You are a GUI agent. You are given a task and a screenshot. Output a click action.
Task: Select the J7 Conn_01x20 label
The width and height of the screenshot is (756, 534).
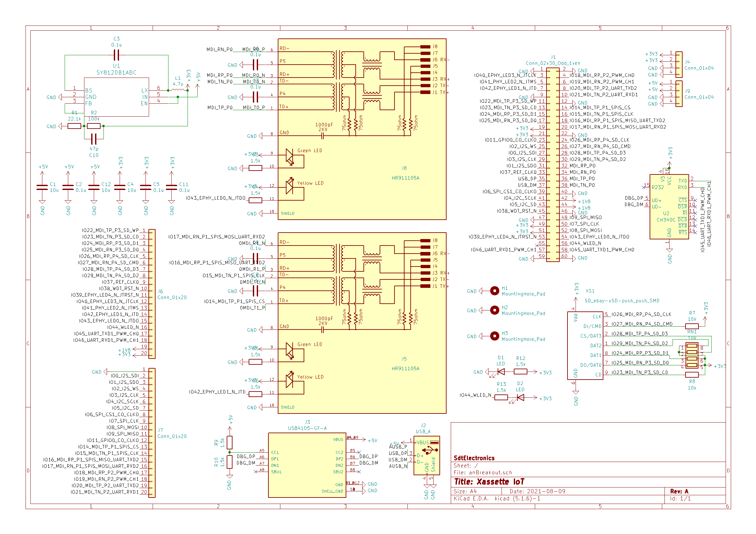click(x=172, y=436)
